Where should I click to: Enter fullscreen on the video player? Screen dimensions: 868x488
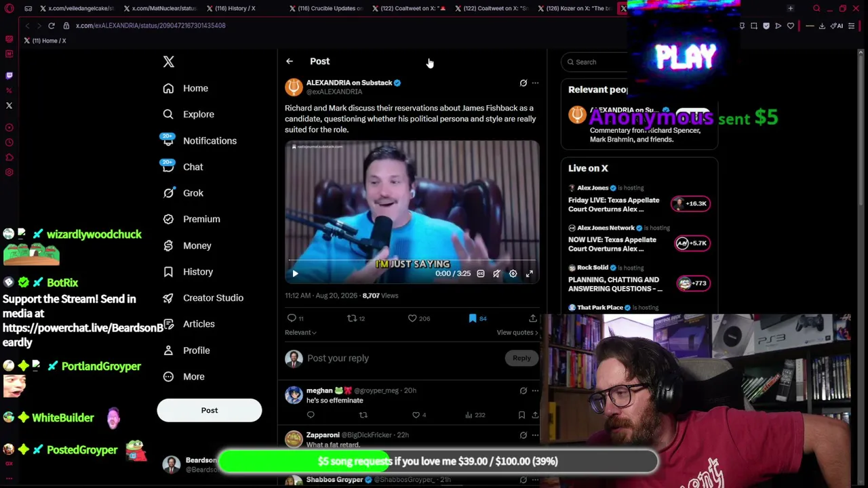click(530, 274)
